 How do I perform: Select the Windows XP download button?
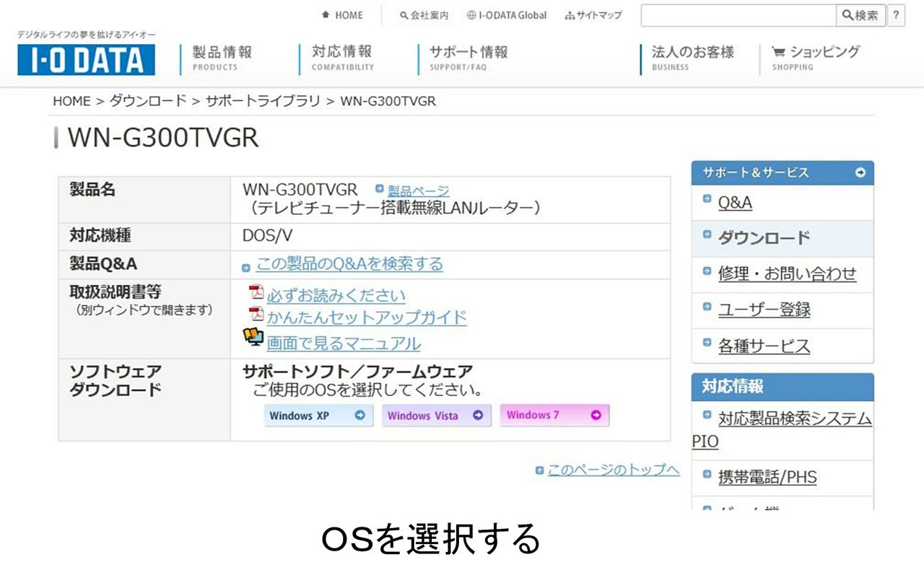(318, 416)
